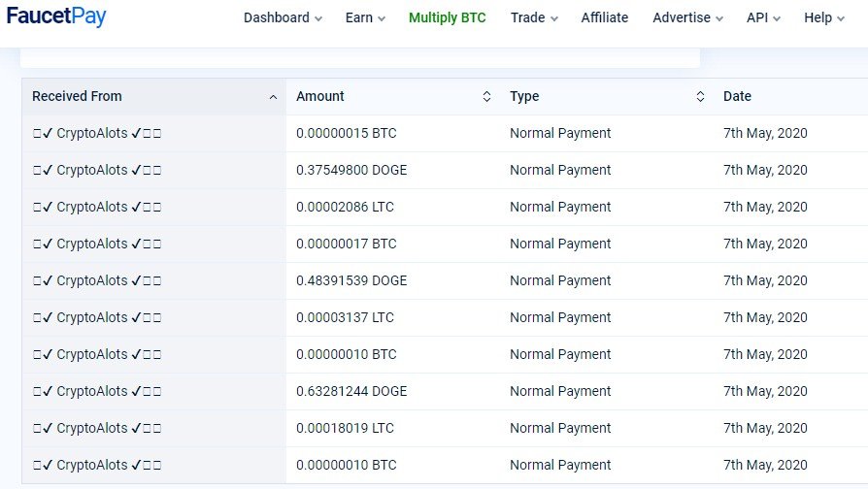Click the Amount column header text
Viewport: 868px width, 489px height.
coord(320,96)
